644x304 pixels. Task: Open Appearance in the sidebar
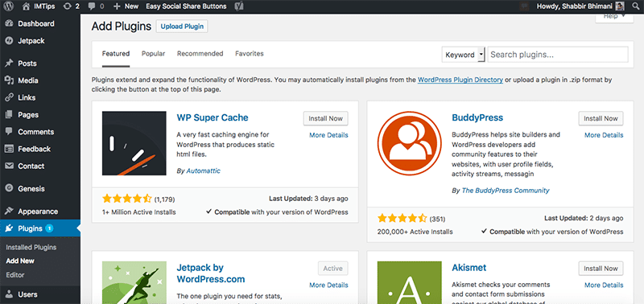tap(40, 212)
